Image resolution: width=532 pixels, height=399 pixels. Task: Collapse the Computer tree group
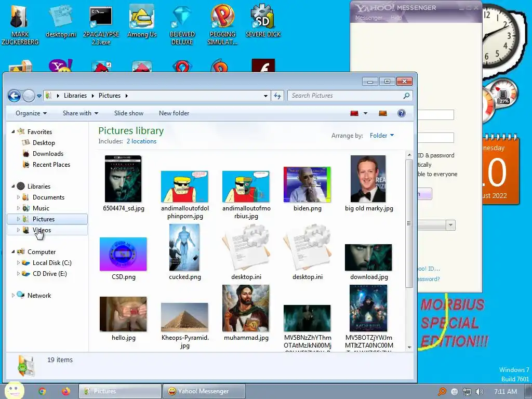(13, 251)
